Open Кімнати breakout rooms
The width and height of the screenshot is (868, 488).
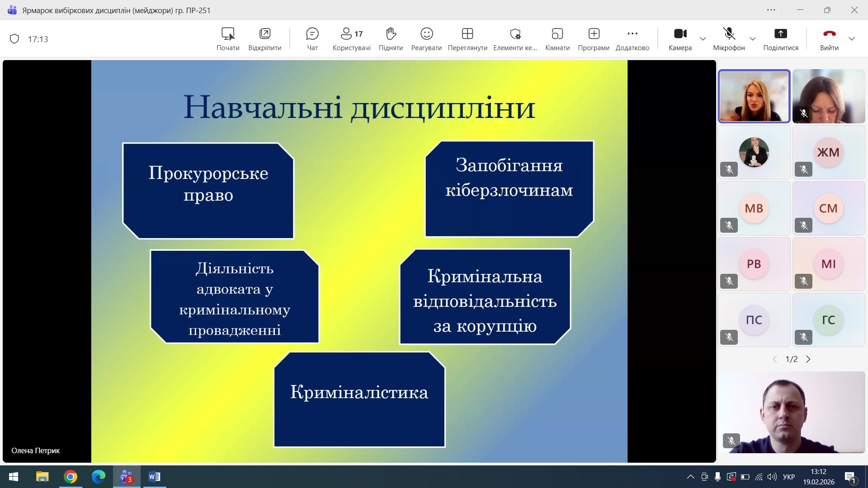[557, 38]
